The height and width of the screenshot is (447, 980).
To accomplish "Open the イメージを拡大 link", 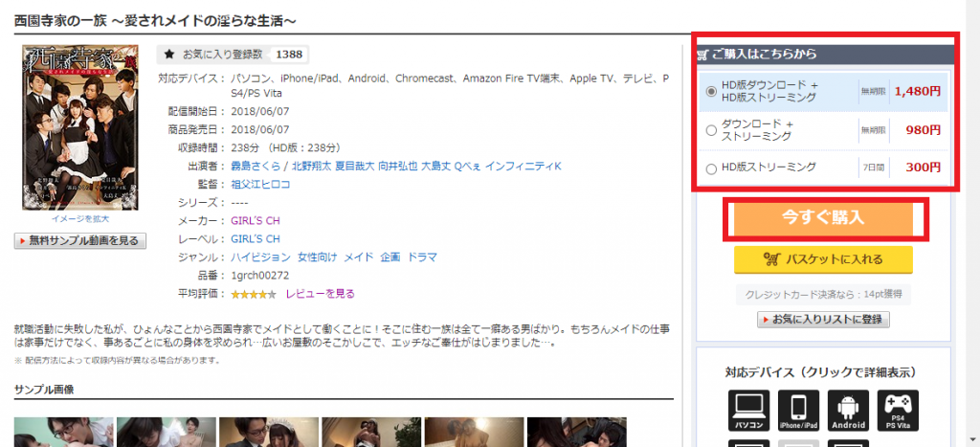I will click(x=81, y=219).
